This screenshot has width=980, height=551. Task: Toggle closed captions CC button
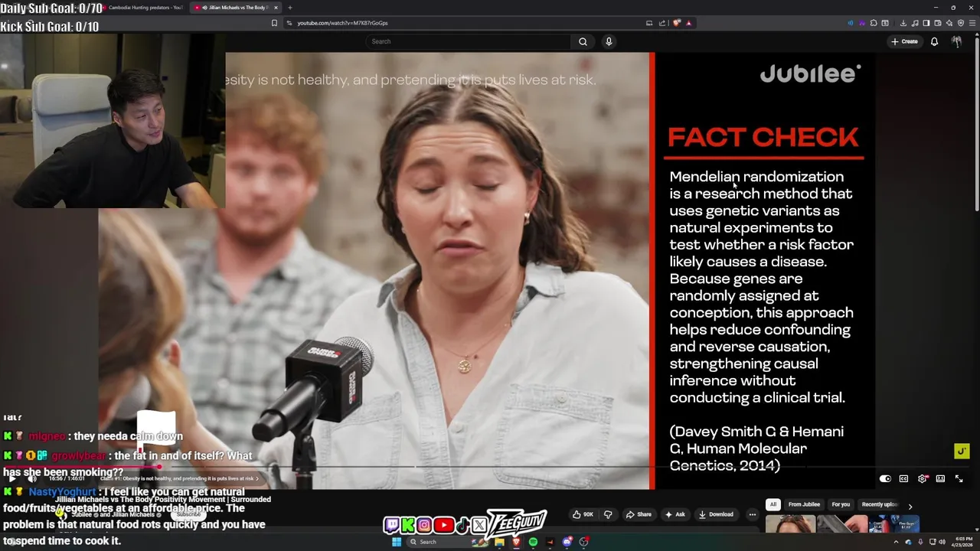(903, 479)
